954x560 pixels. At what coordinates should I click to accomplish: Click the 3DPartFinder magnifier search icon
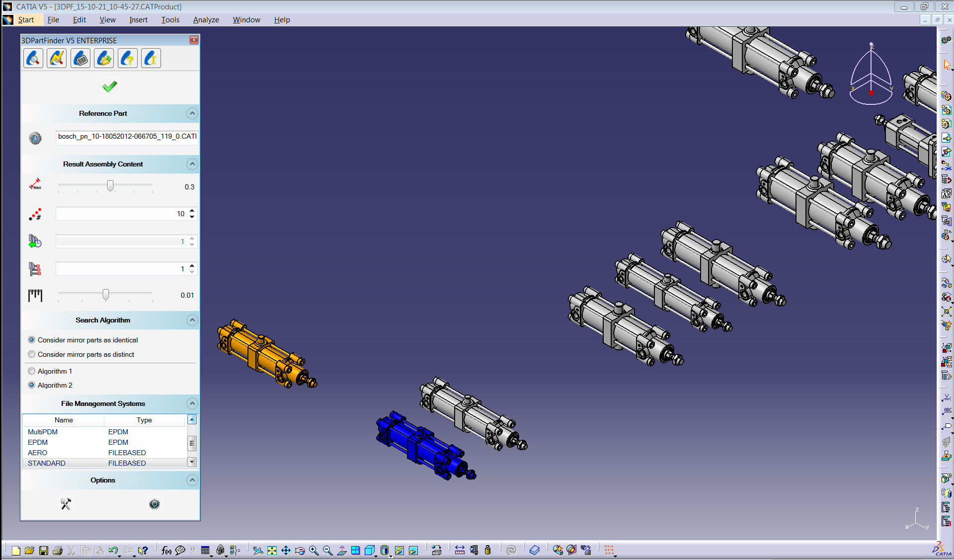click(33, 59)
